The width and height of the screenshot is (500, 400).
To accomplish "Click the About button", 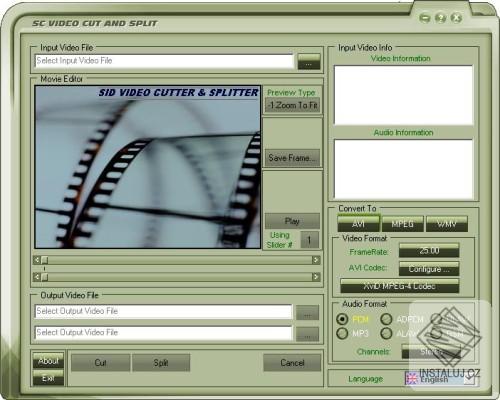I will click(48, 361).
